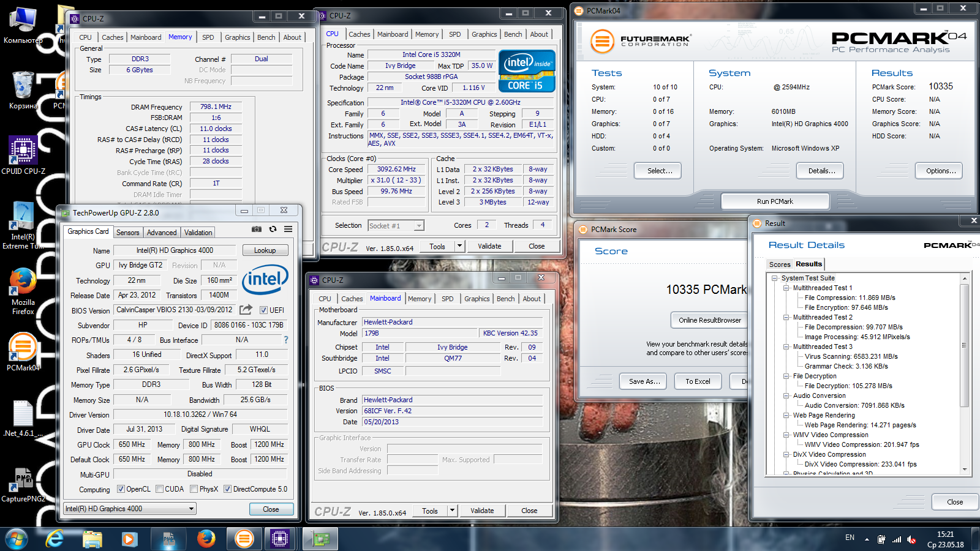The width and height of the screenshot is (980, 551).
Task: Click Validate in CPU-Z CPU tab window
Action: point(489,246)
